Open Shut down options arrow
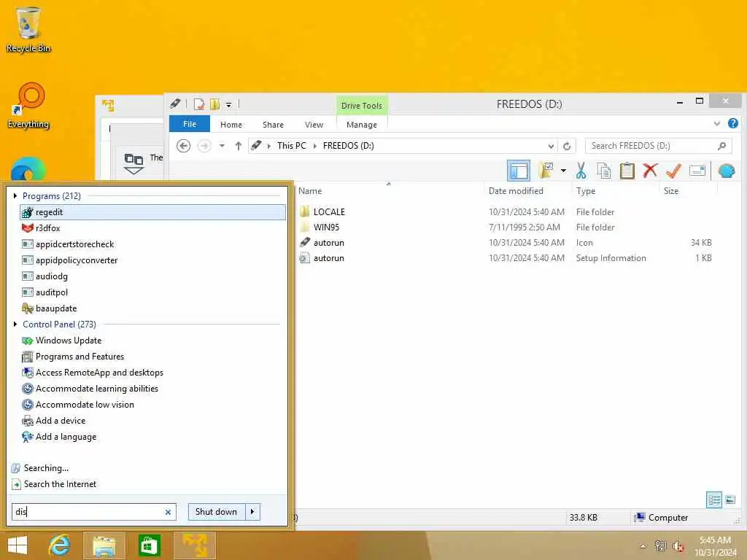747x560 pixels. click(x=252, y=511)
